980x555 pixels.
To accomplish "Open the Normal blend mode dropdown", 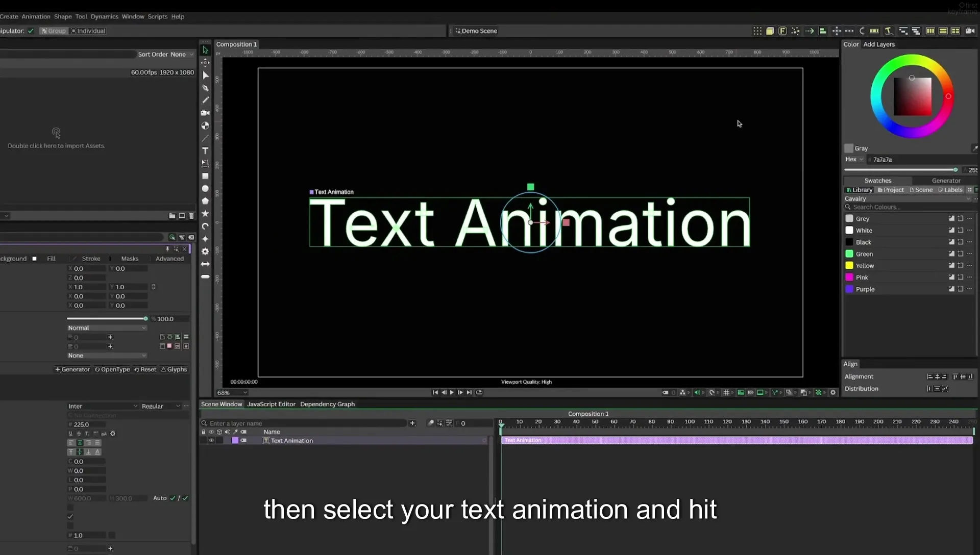I will [107, 328].
